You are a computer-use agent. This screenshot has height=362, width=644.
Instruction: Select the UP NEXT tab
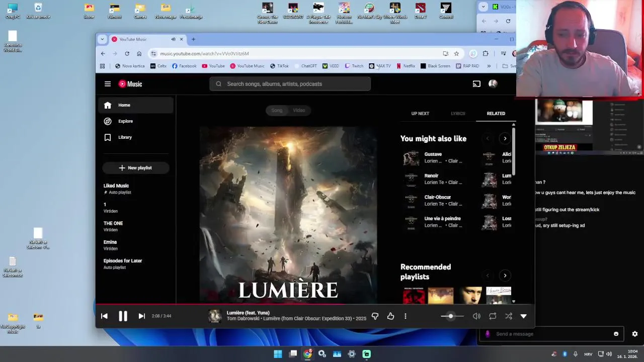(x=420, y=114)
